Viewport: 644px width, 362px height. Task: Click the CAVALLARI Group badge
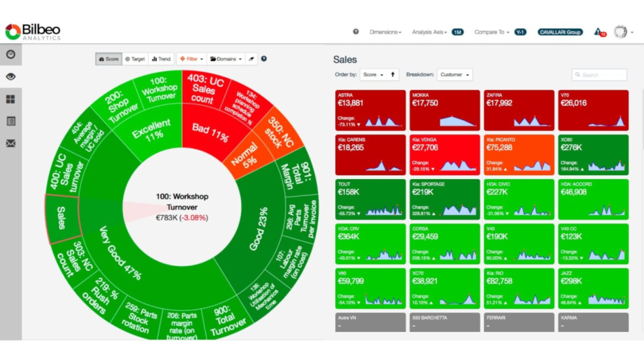(x=560, y=32)
